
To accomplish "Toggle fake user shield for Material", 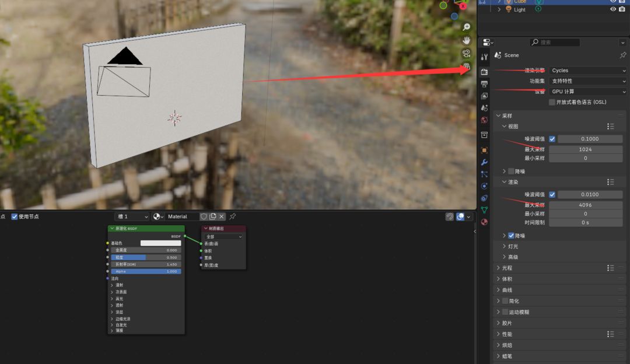I will pyautogui.click(x=204, y=216).
